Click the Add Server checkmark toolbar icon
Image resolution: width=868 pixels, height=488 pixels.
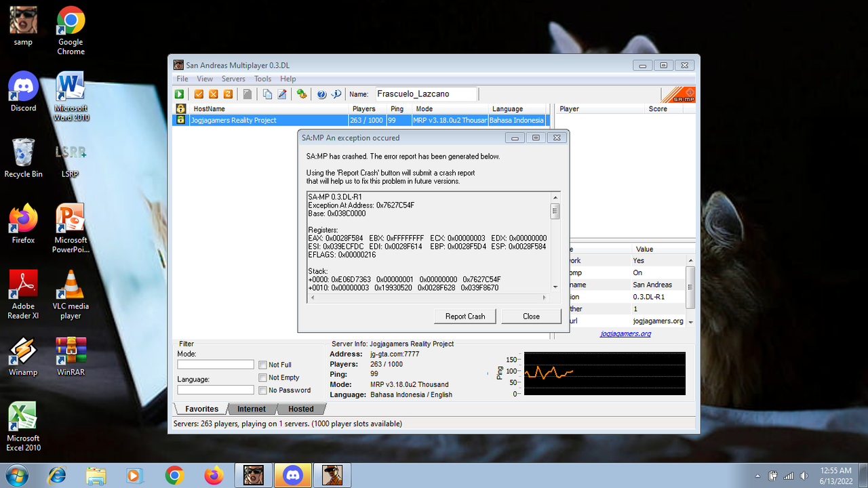[199, 94]
